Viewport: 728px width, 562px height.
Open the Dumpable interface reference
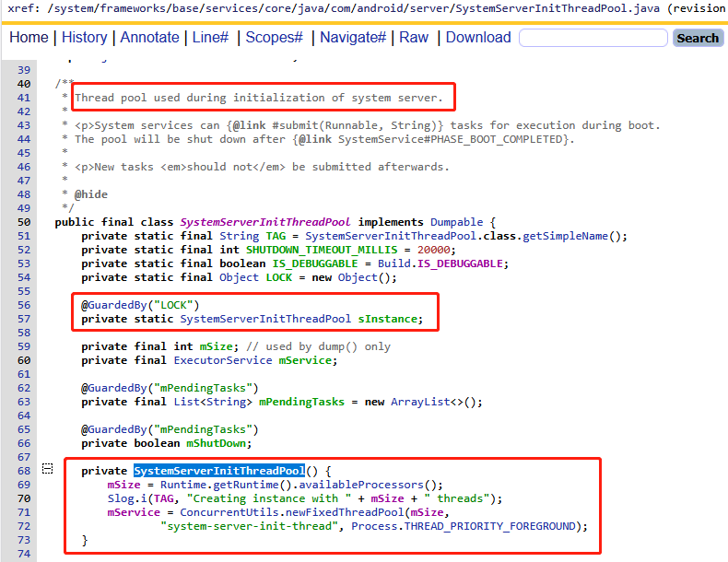point(457,222)
